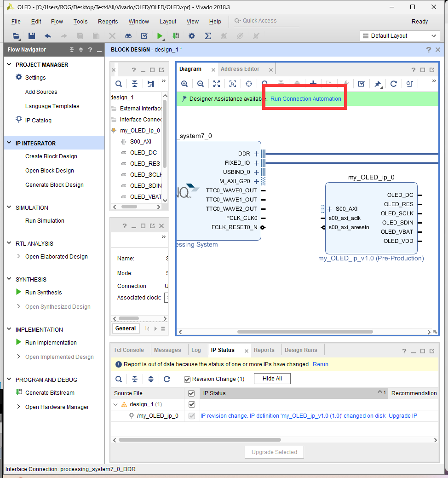The height and width of the screenshot is (478, 448).
Task: Click the Save project disk icon
Action: point(32,36)
